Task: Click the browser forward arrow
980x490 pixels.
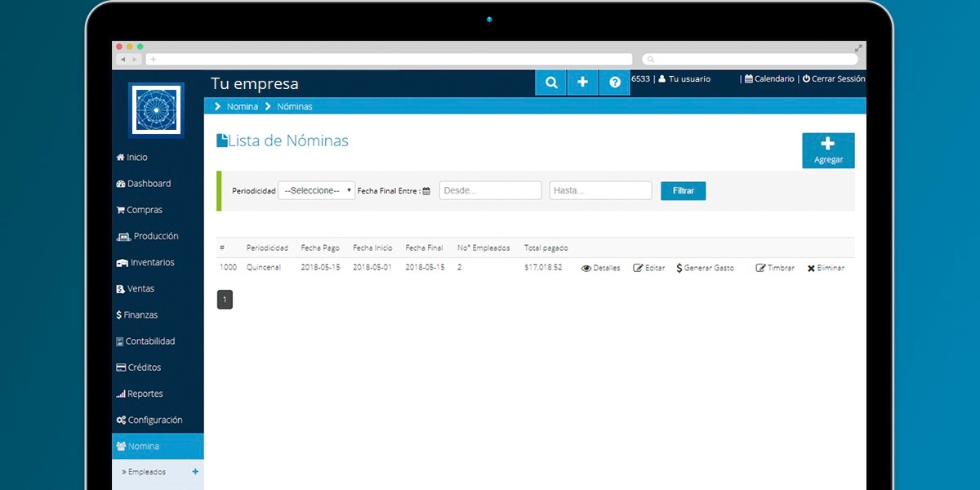Action: coord(136,60)
